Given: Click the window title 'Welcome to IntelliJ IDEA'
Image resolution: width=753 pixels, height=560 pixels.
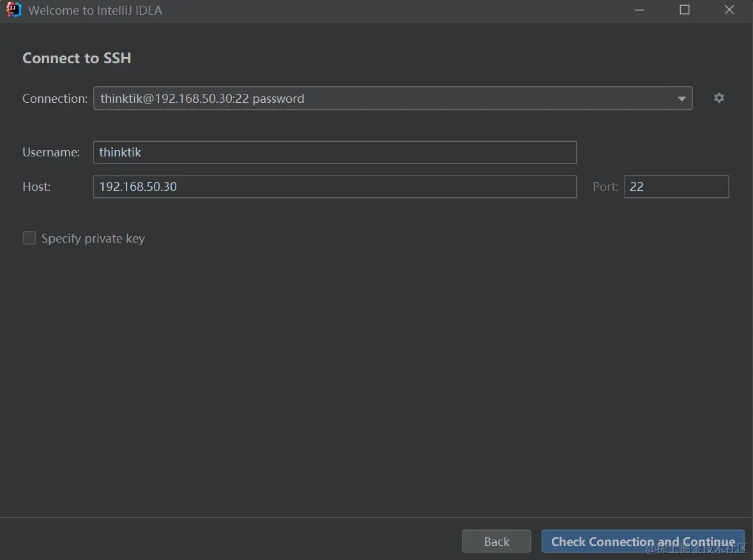Looking at the screenshot, I should point(95,10).
